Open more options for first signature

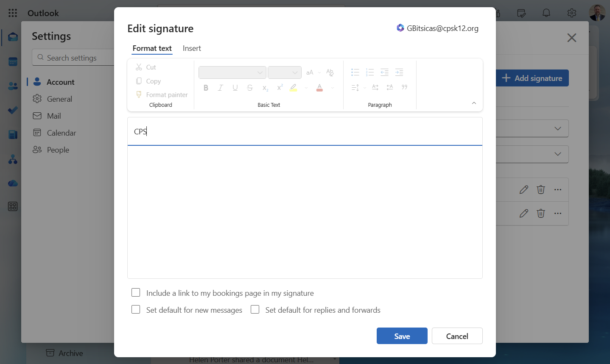tap(558, 189)
